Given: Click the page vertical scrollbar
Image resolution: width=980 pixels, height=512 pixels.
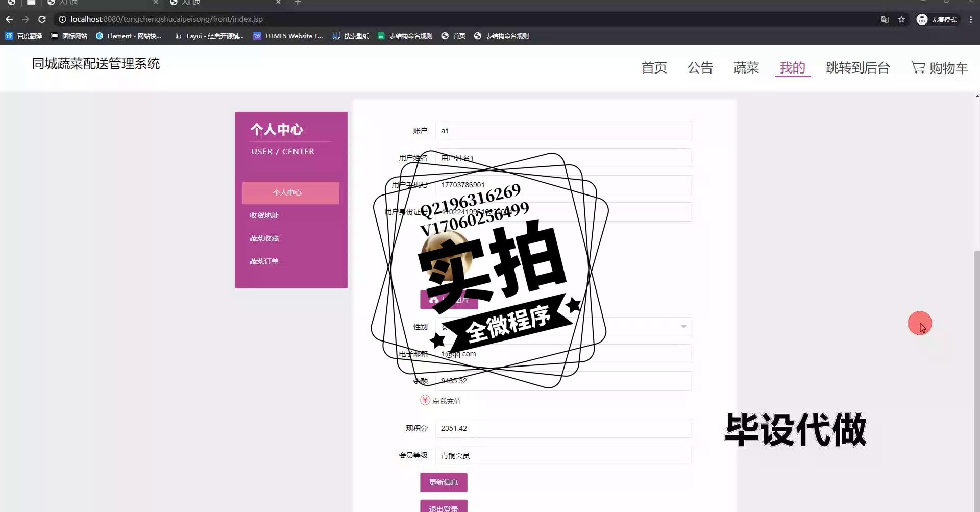Looking at the screenshot, I should click(977, 380).
